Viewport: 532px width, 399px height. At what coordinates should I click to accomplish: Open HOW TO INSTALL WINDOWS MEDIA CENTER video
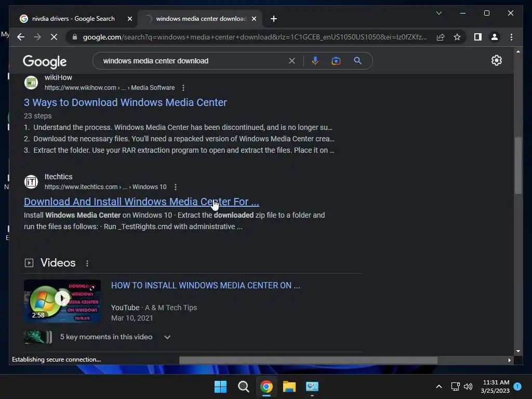[206, 285]
